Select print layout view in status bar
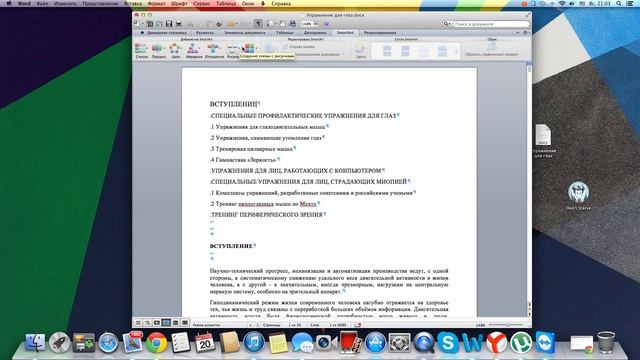640x360 pixels. (x=166, y=323)
